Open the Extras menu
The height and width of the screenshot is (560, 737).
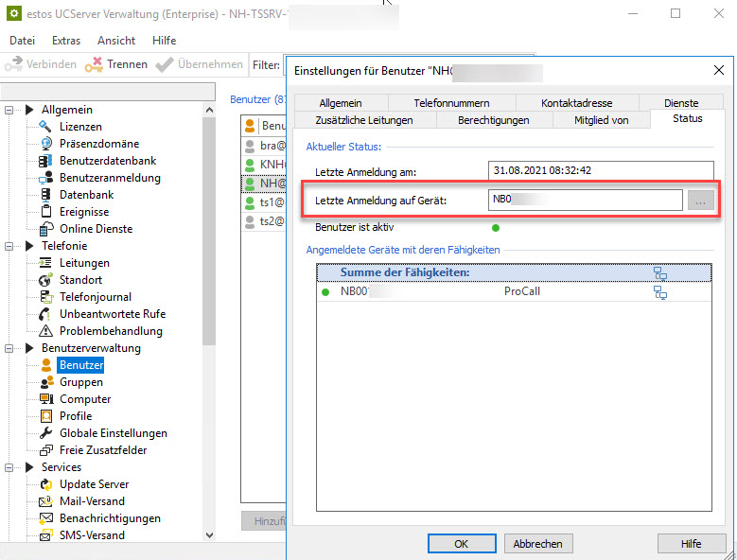pos(66,41)
